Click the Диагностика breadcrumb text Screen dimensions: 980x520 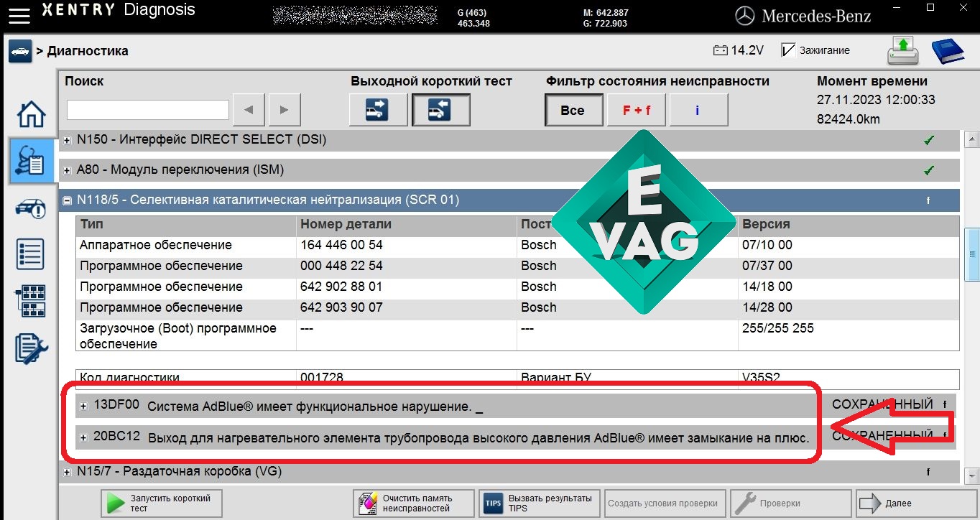click(88, 51)
